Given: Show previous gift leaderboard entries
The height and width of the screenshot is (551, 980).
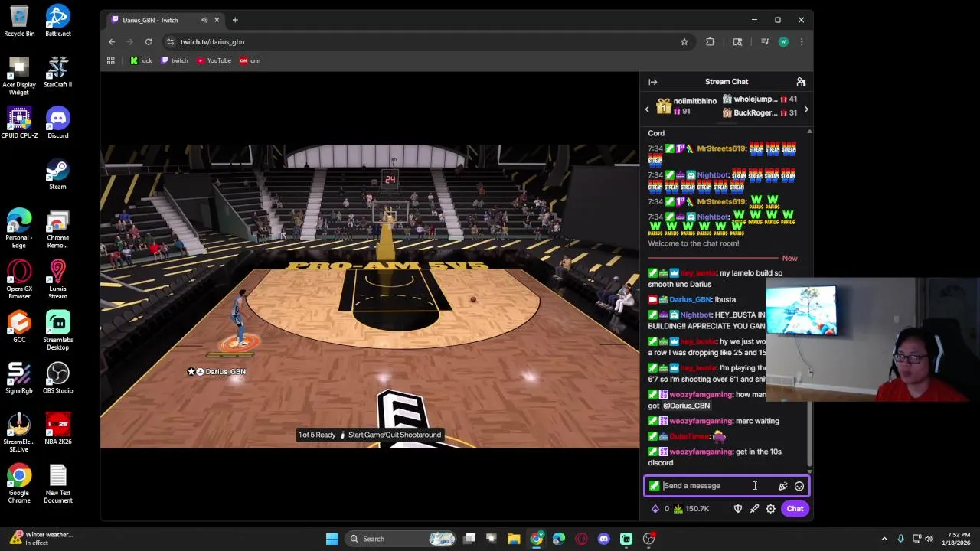Looking at the screenshot, I should click(x=647, y=109).
